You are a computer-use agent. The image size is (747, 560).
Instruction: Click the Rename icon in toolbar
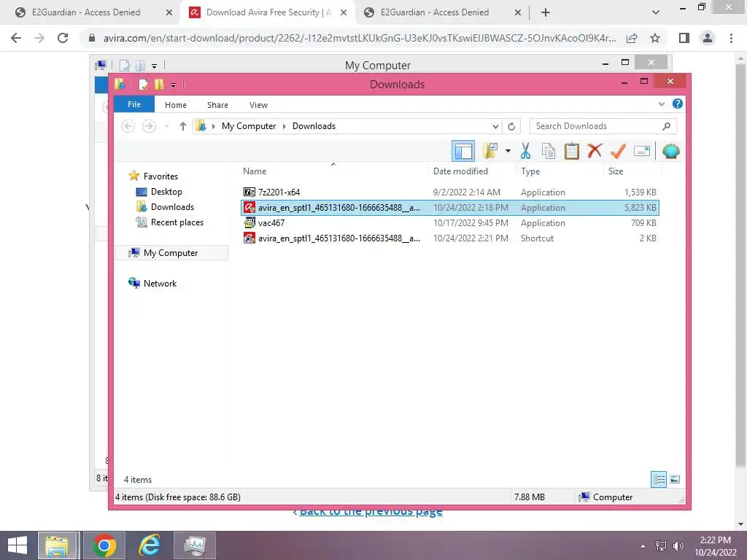(642, 152)
